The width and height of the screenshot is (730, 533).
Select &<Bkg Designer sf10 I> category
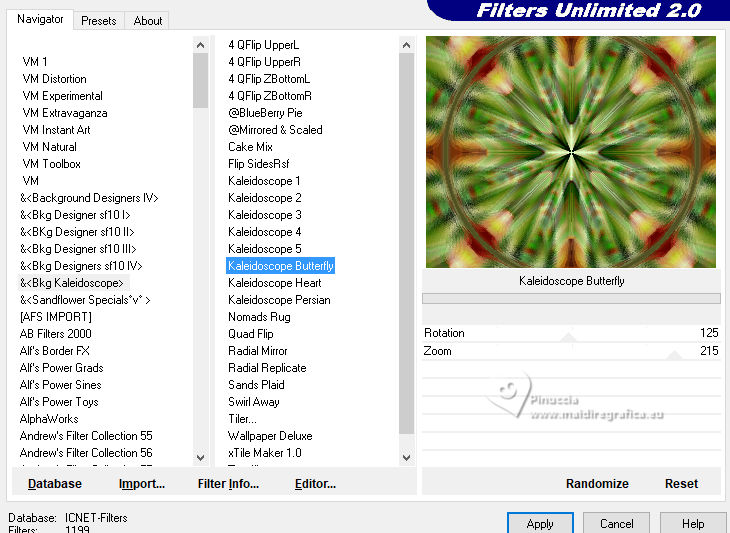coord(75,215)
